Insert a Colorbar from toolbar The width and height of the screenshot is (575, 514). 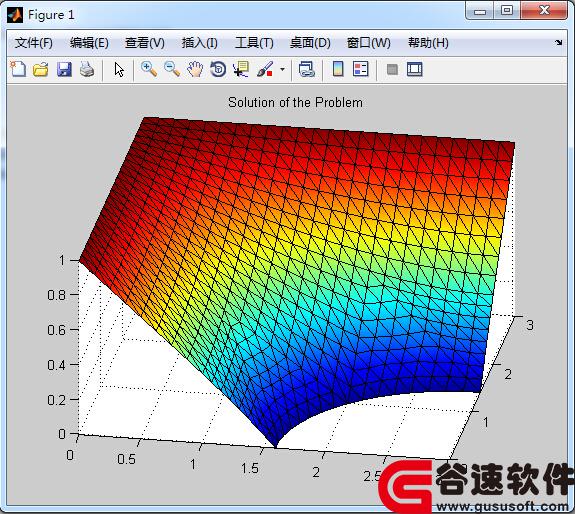pos(338,69)
